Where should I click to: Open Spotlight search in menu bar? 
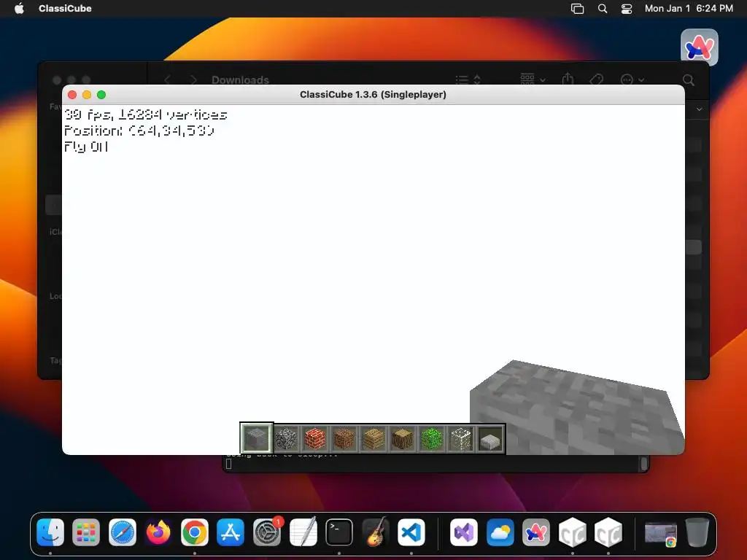pos(603,9)
